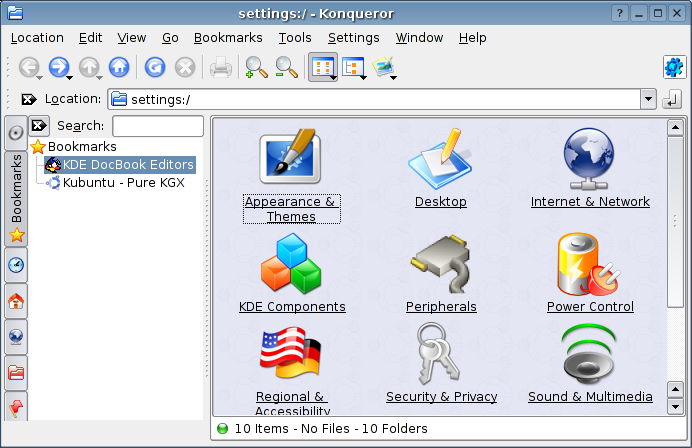Reload the current page

tap(155, 68)
